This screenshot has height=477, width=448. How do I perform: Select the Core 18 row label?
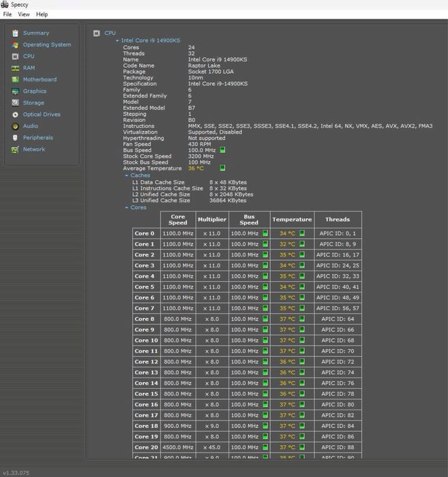click(x=146, y=426)
